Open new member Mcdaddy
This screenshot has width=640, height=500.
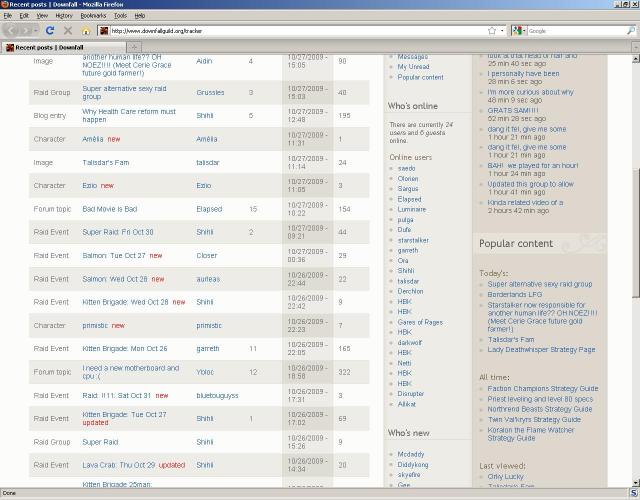tap(411, 454)
